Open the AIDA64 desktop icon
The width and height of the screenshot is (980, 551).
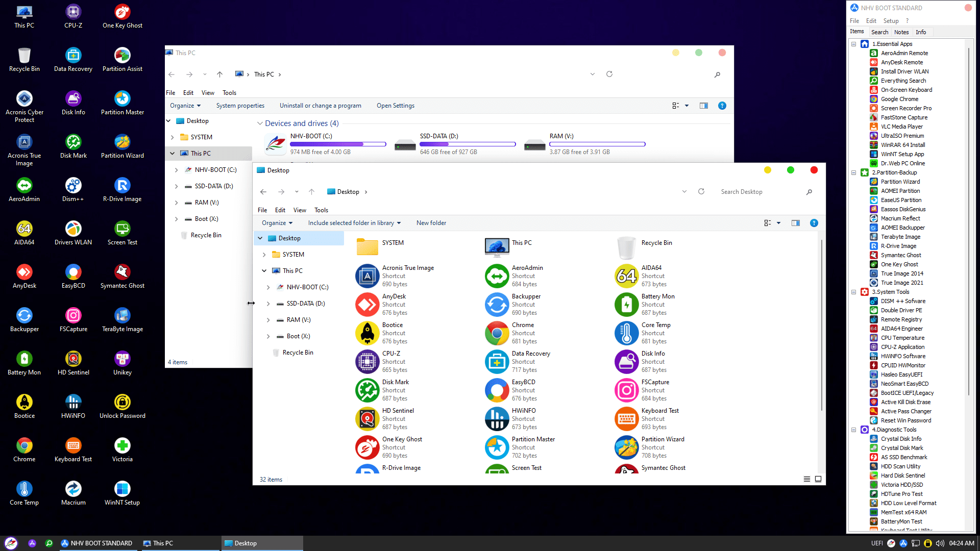pyautogui.click(x=24, y=233)
